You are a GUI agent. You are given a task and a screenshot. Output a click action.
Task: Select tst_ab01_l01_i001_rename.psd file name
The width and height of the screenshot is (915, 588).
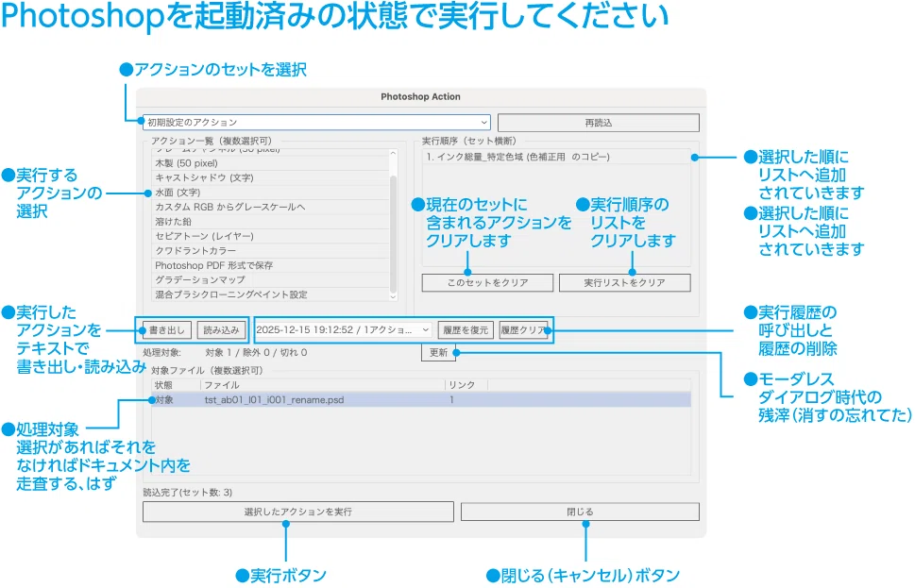274,400
